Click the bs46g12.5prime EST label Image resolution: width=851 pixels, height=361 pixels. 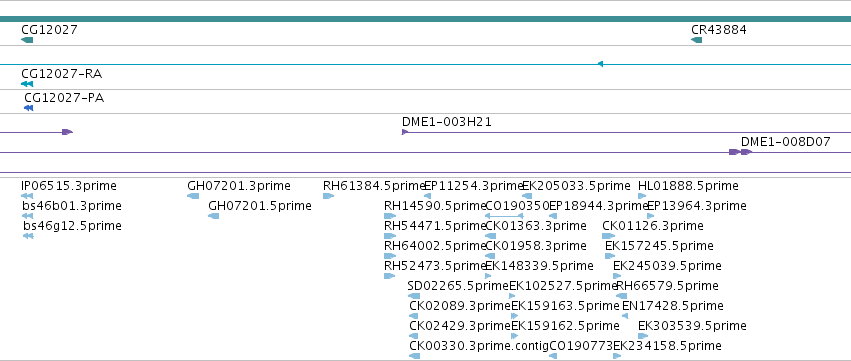(x=72, y=226)
